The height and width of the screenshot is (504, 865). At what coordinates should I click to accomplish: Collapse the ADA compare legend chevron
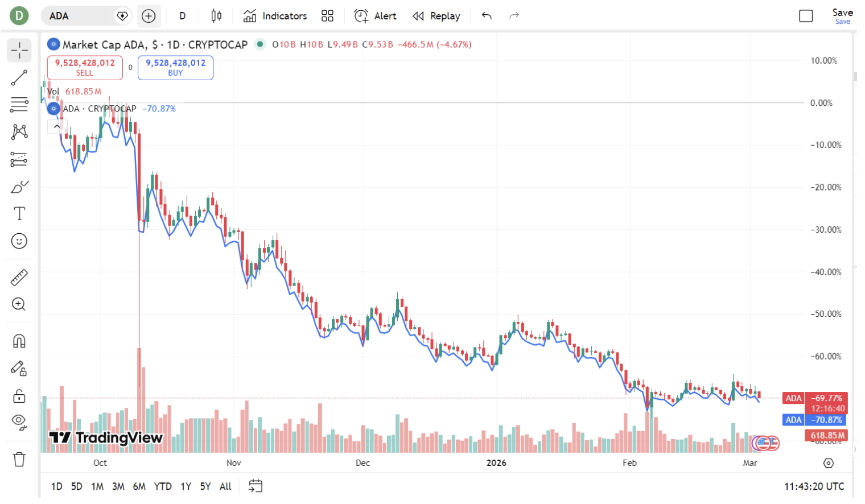pos(57,125)
